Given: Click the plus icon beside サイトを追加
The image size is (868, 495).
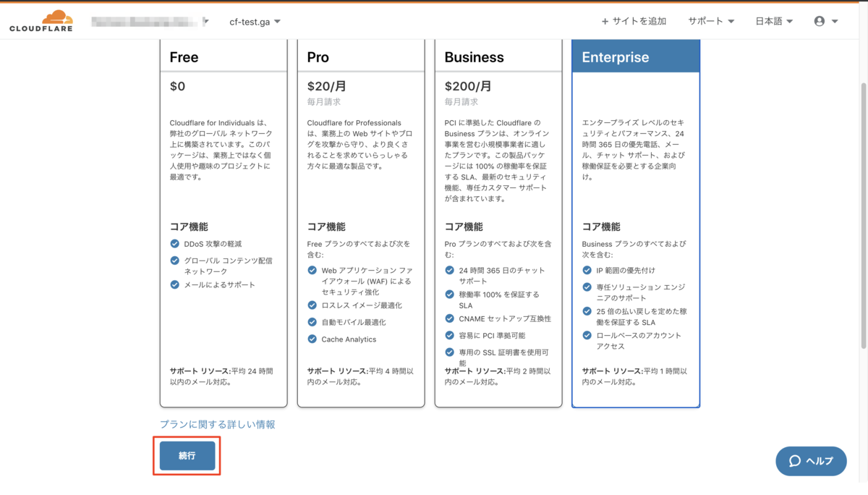Looking at the screenshot, I should (605, 22).
